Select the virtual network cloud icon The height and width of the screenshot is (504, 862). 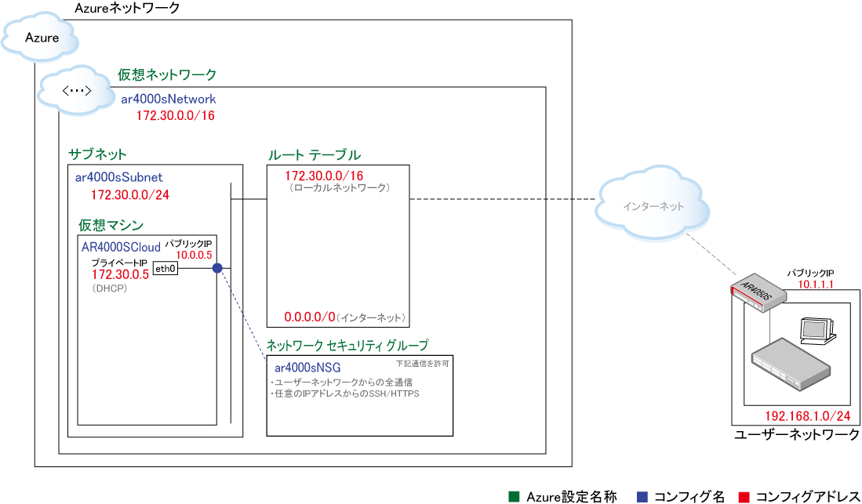click(x=75, y=92)
